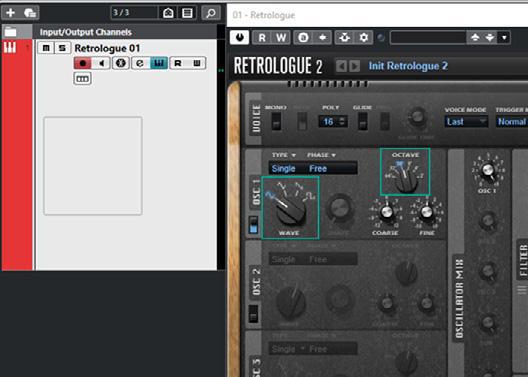The height and width of the screenshot is (377, 528).
Task: Toggle the MONO switch in the Voice section
Action: pos(276,121)
